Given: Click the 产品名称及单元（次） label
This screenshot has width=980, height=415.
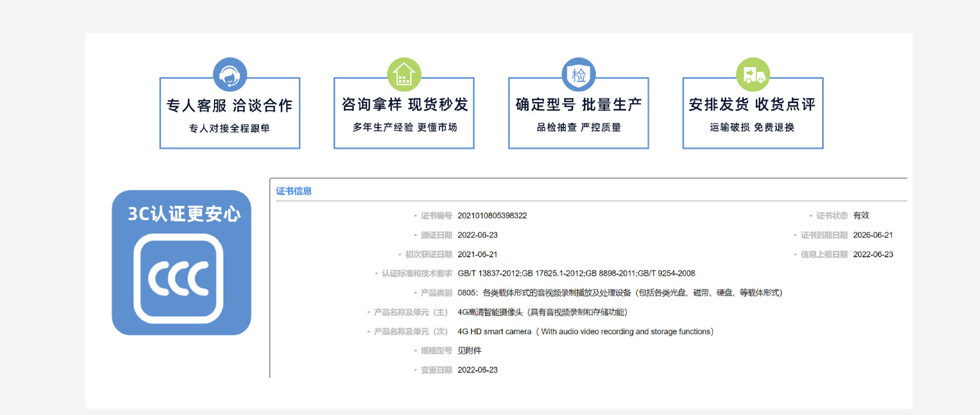Looking at the screenshot, I should tap(411, 331).
